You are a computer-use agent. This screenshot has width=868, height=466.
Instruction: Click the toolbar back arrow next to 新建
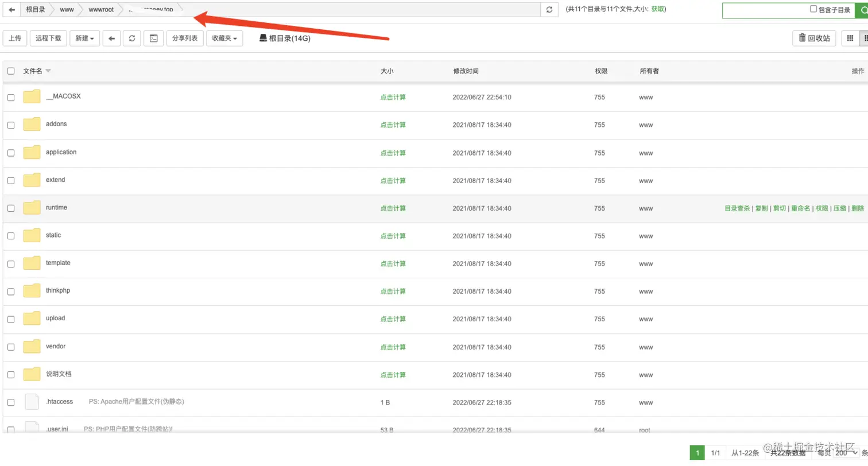pos(112,38)
